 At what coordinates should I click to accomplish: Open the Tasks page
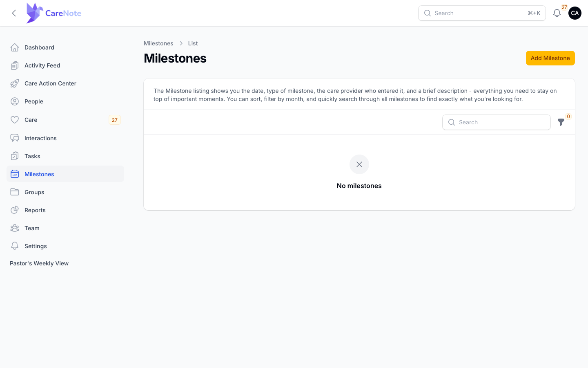tap(65, 156)
